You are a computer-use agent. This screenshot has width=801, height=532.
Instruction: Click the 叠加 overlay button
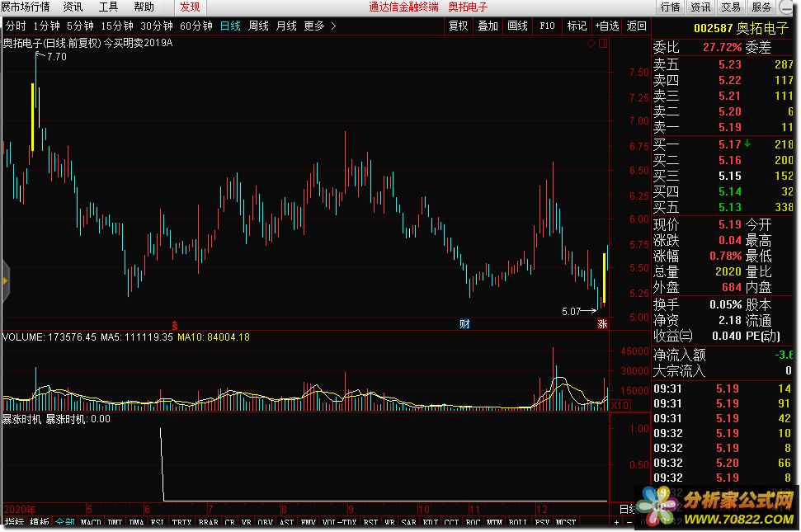(x=488, y=26)
